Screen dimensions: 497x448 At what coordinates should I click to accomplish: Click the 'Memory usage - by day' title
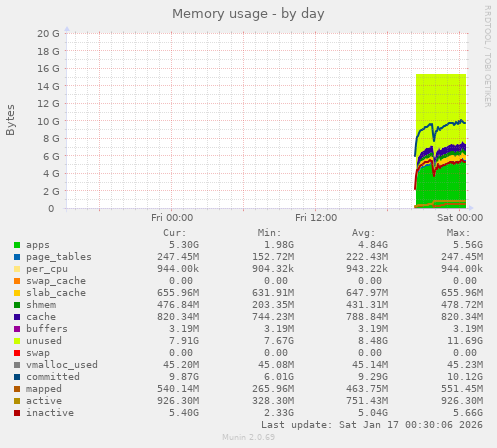(248, 14)
